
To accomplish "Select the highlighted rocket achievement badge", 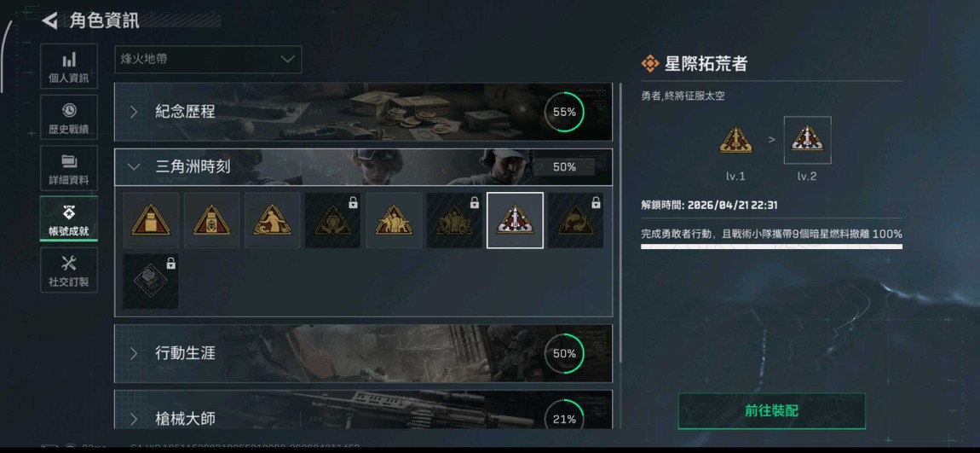I will (515, 220).
